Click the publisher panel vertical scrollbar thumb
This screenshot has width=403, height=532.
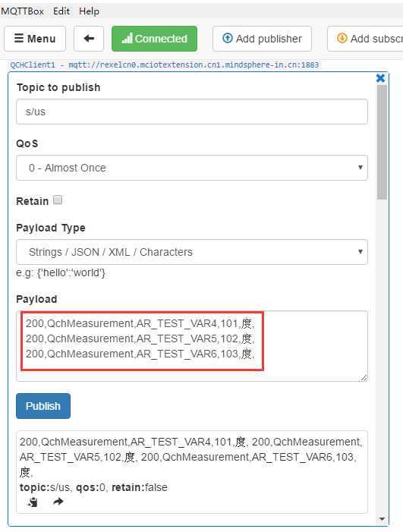382,142
